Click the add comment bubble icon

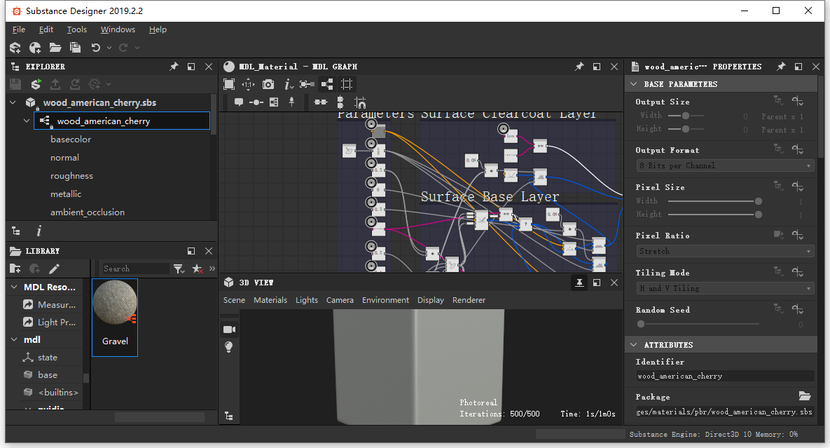[x=239, y=102]
